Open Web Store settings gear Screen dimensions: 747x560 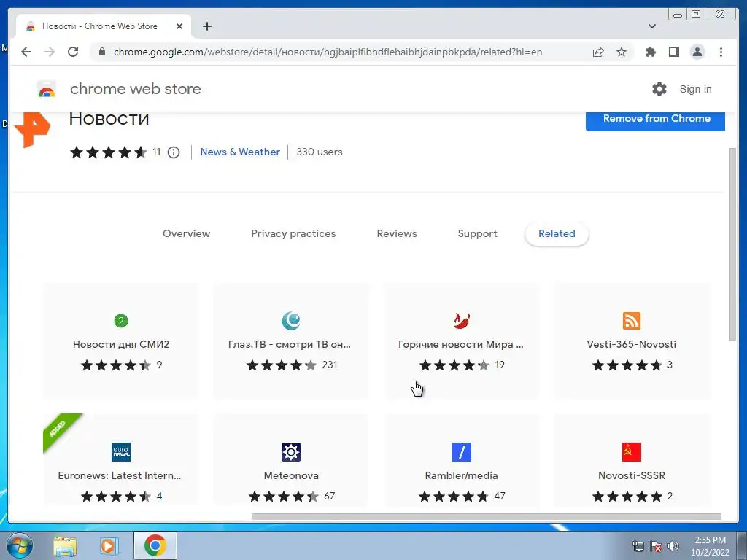click(x=659, y=88)
